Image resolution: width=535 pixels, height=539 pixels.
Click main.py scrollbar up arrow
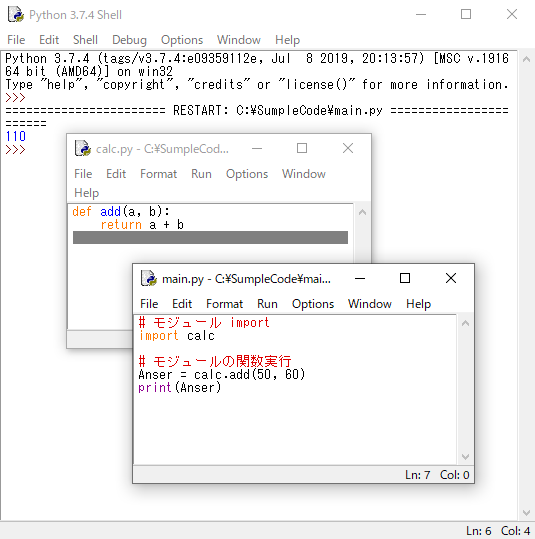tap(465, 323)
